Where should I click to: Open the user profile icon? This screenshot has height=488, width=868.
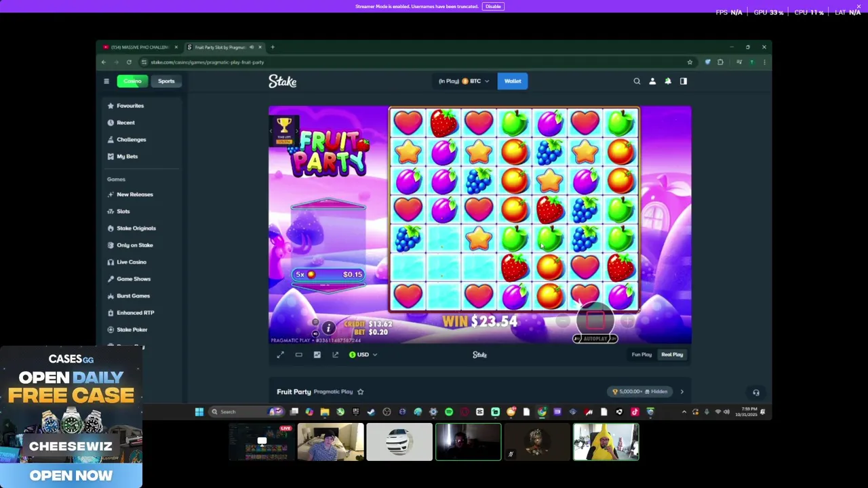(652, 81)
